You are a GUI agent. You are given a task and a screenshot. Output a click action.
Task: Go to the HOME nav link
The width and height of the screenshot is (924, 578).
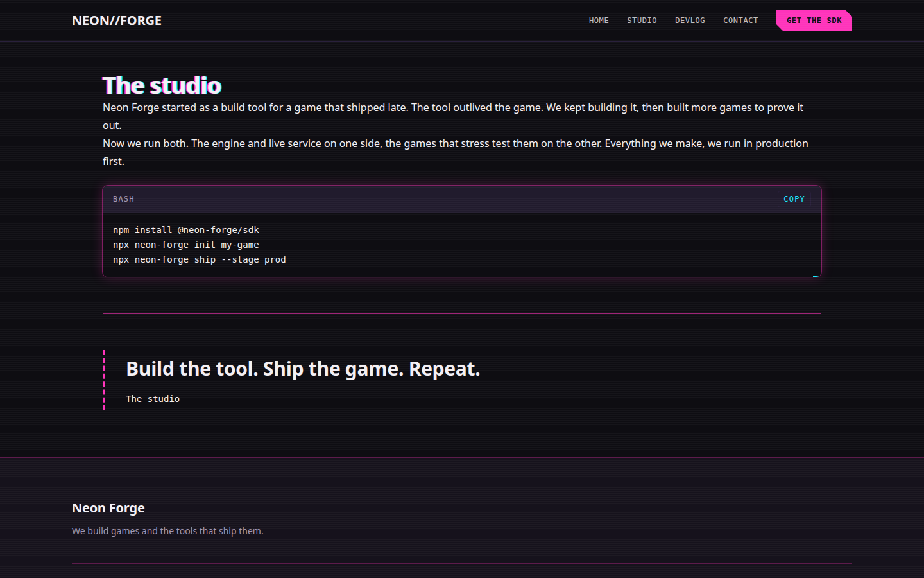tap(599, 21)
